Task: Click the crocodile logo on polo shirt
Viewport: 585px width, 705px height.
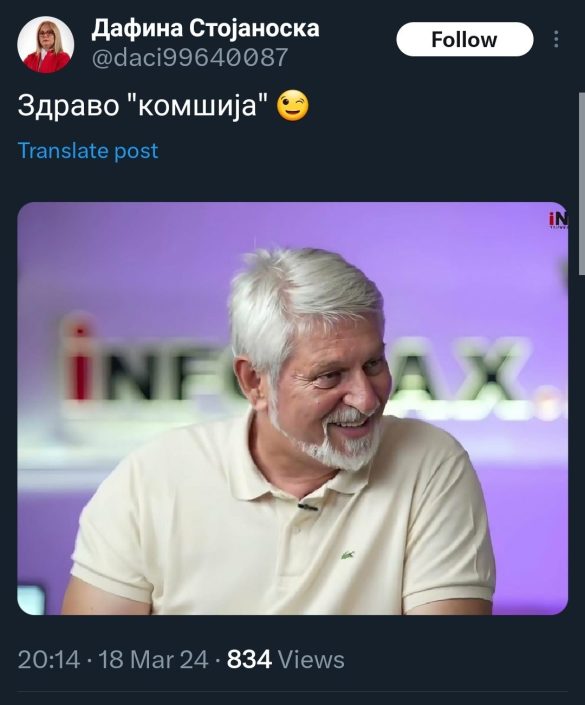Action: [347, 555]
